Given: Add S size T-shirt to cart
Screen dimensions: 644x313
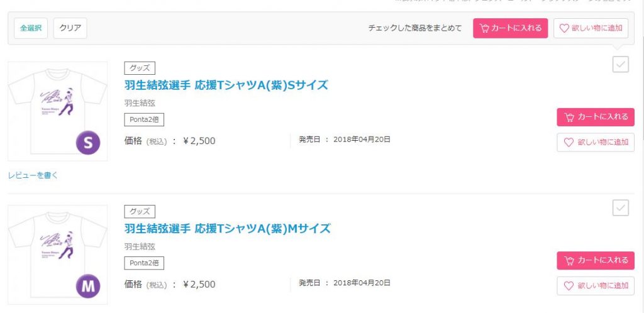Looking at the screenshot, I should [x=595, y=117].
